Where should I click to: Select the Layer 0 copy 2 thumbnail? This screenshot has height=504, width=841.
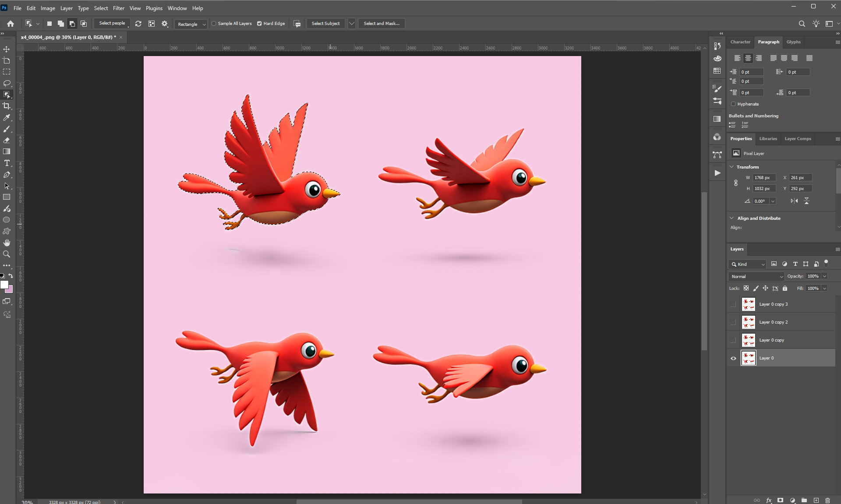(748, 322)
